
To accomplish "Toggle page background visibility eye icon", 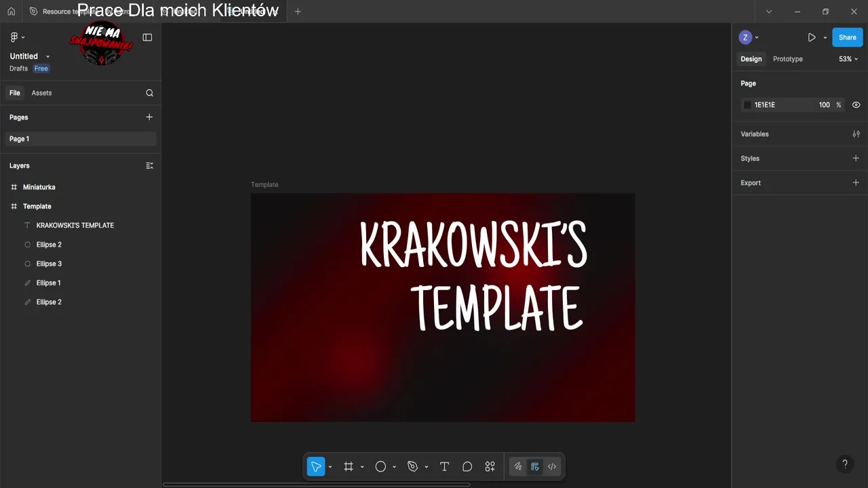I will (856, 105).
